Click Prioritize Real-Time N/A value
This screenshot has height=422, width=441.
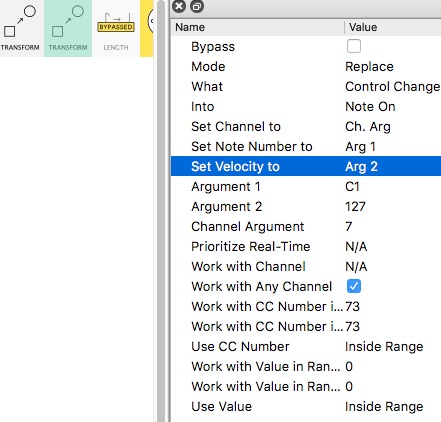[x=356, y=246]
